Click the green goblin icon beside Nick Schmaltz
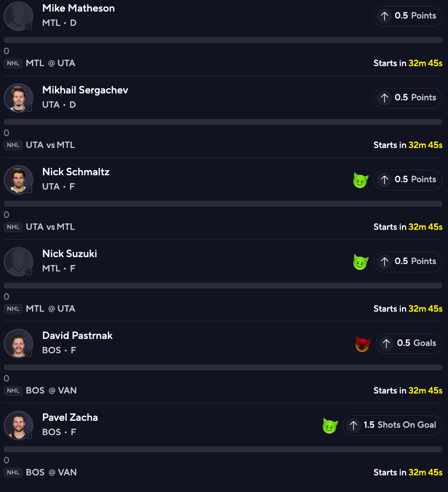 coord(361,180)
